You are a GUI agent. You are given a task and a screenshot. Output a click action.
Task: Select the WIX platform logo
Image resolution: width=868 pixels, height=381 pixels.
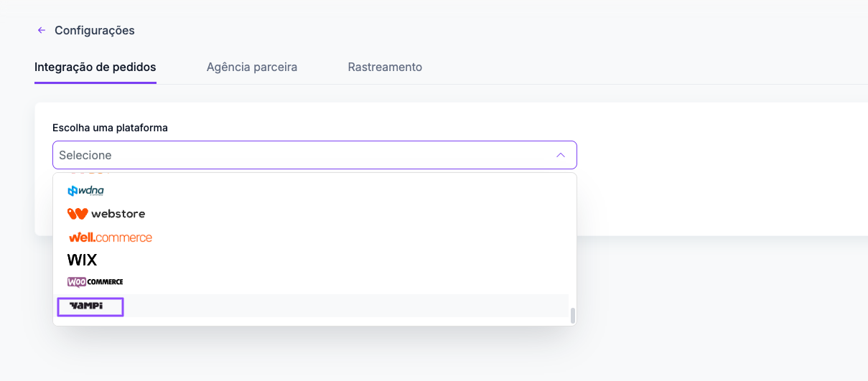click(x=82, y=260)
